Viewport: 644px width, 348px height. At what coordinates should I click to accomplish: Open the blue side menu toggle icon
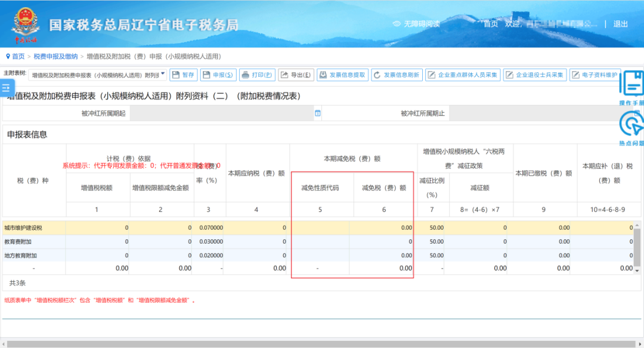pyautogui.click(x=7, y=88)
